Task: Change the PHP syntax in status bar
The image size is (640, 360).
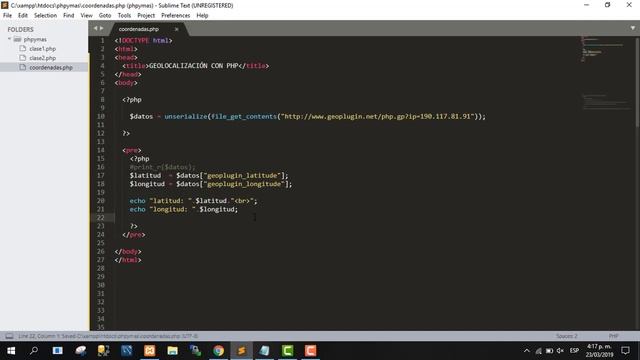Action: coord(613,336)
